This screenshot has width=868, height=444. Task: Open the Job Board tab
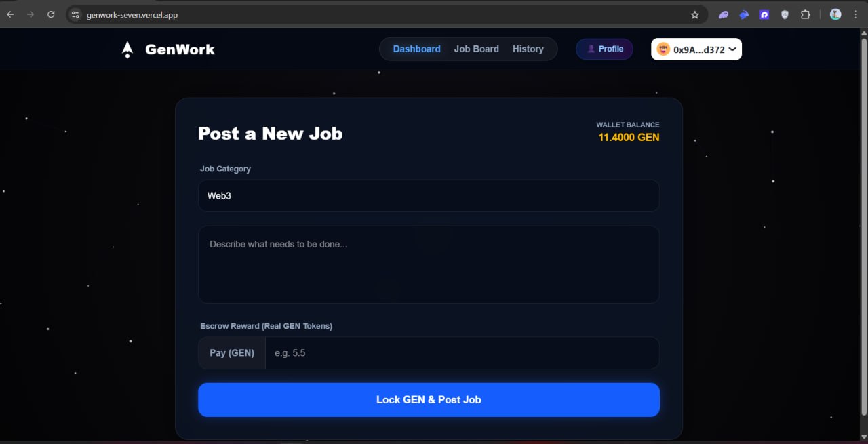(x=476, y=49)
